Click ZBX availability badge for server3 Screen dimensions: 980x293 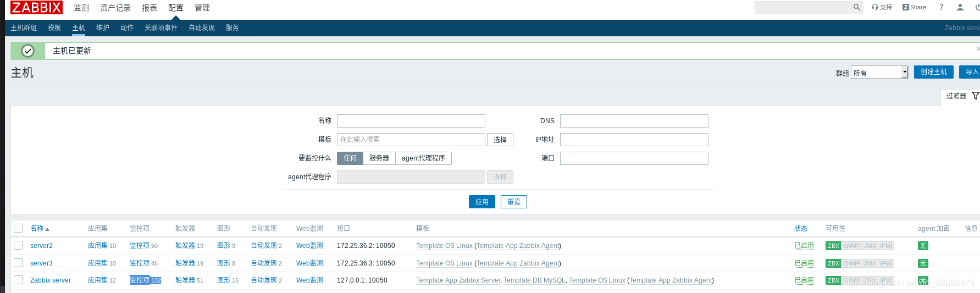[x=833, y=263]
